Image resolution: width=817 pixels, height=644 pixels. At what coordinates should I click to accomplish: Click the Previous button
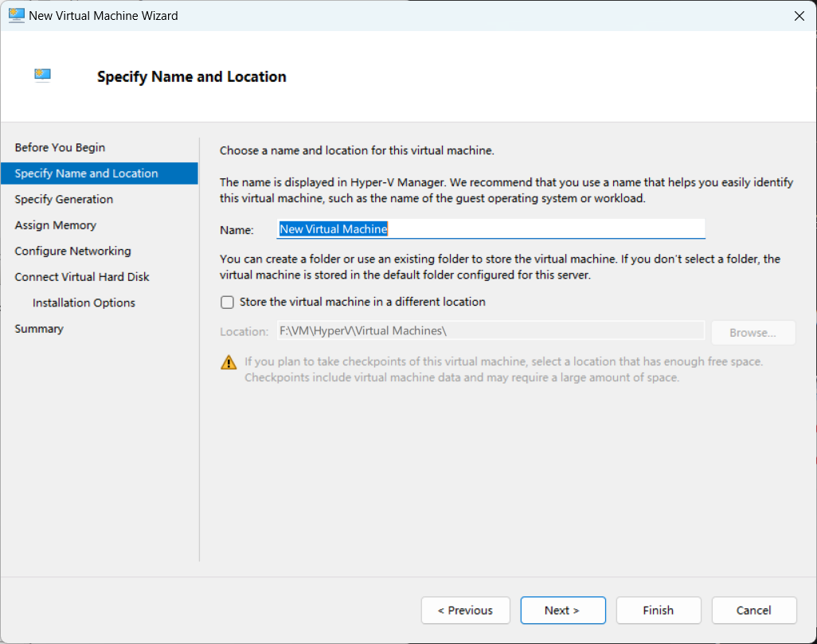tap(465, 610)
